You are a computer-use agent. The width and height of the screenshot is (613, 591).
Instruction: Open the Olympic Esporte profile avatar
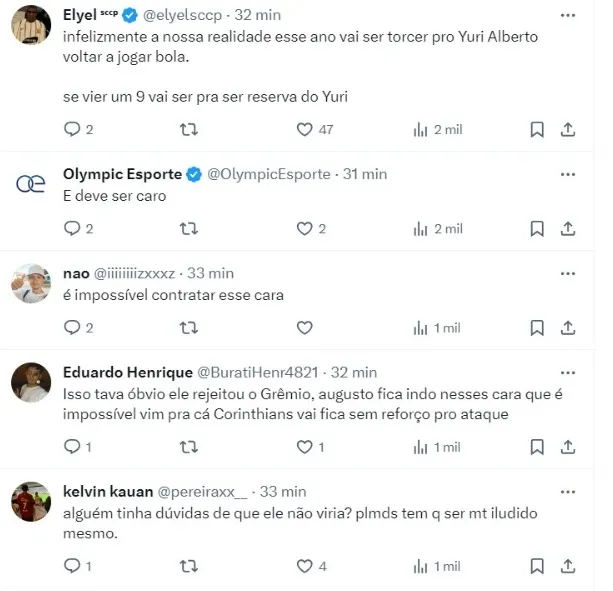click(30, 184)
